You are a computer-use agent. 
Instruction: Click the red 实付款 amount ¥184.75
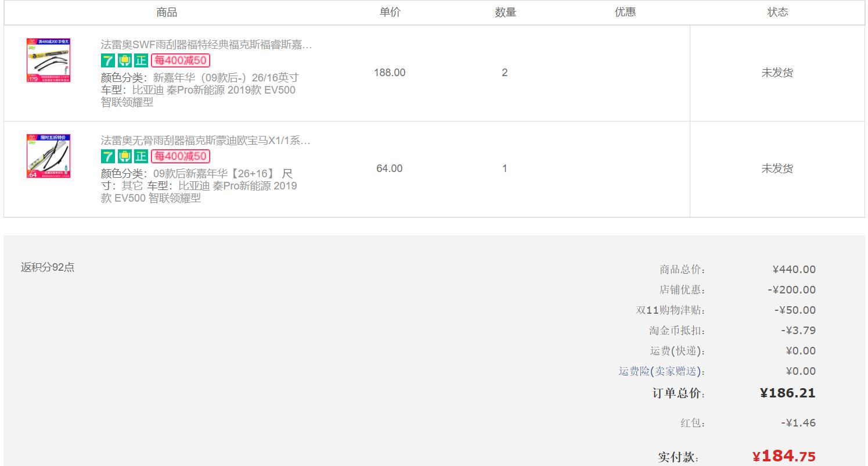tap(784, 456)
